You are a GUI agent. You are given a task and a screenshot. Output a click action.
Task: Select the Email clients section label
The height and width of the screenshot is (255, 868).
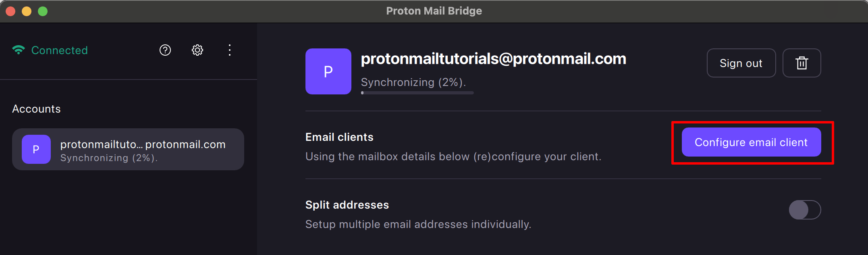[339, 137]
